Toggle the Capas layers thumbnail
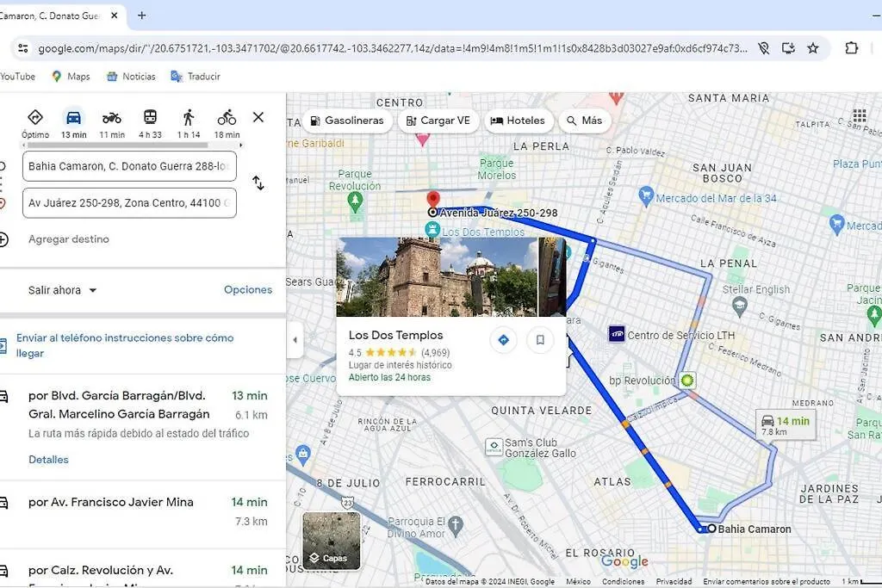This screenshot has width=882, height=588. click(x=332, y=541)
